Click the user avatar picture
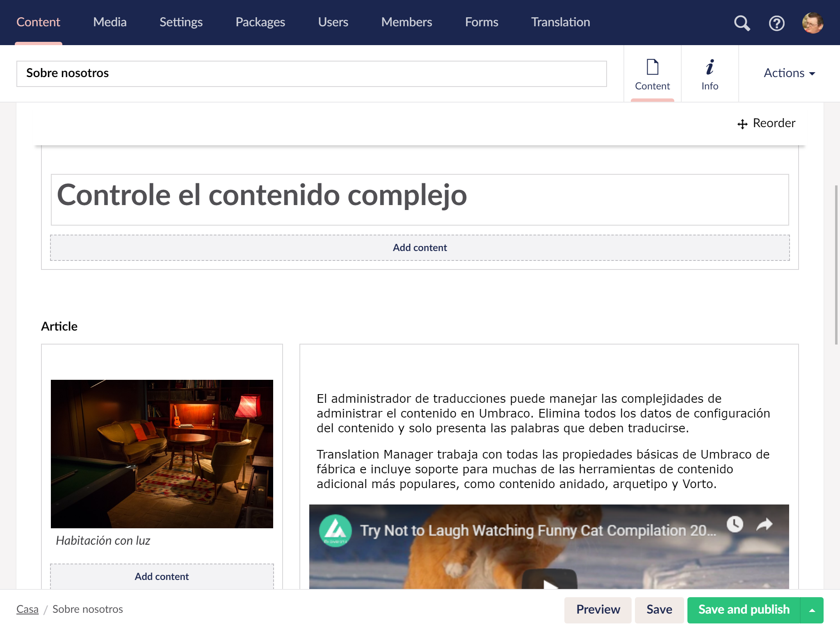The width and height of the screenshot is (840, 630). [813, 23]
